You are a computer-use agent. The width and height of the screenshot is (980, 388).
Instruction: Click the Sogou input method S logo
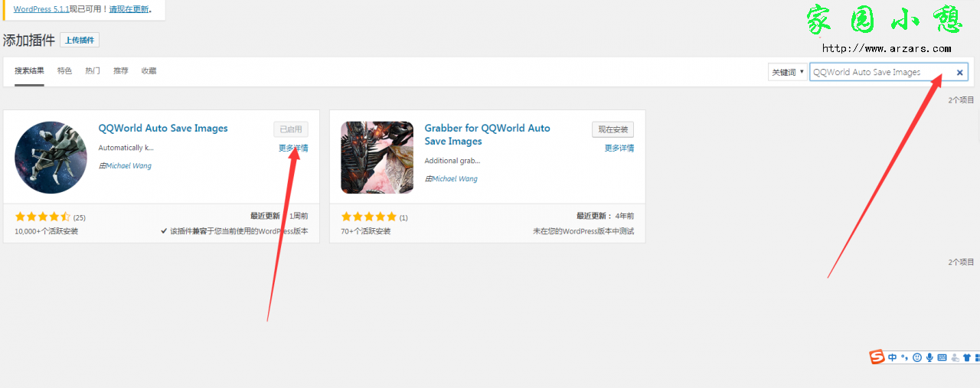877,357
